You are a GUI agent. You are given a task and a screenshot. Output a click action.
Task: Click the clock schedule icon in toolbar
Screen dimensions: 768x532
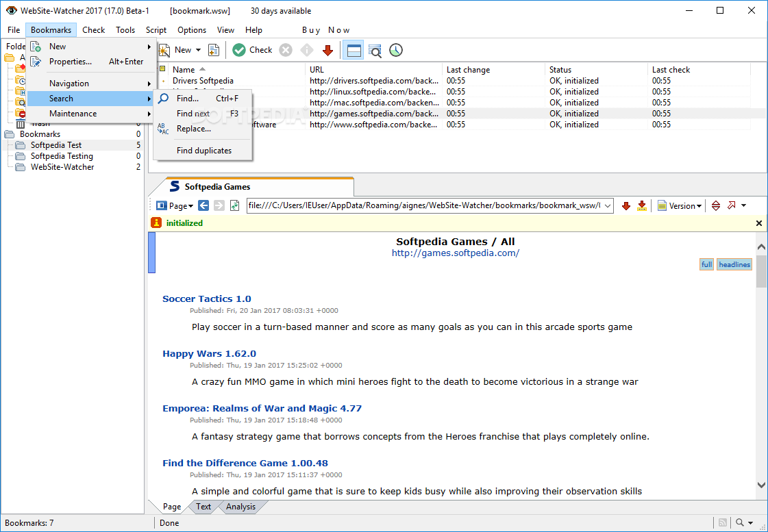[396, 50]
